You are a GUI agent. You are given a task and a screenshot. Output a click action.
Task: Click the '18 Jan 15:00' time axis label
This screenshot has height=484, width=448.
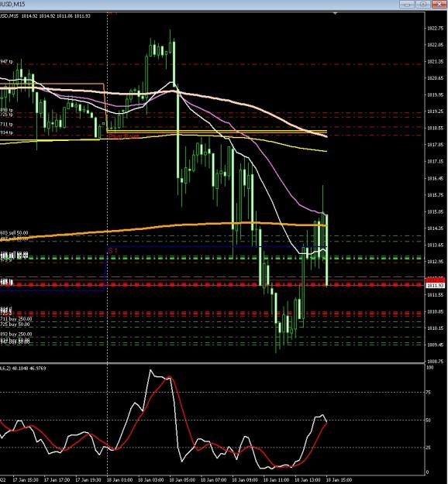[x=339, y=480]
